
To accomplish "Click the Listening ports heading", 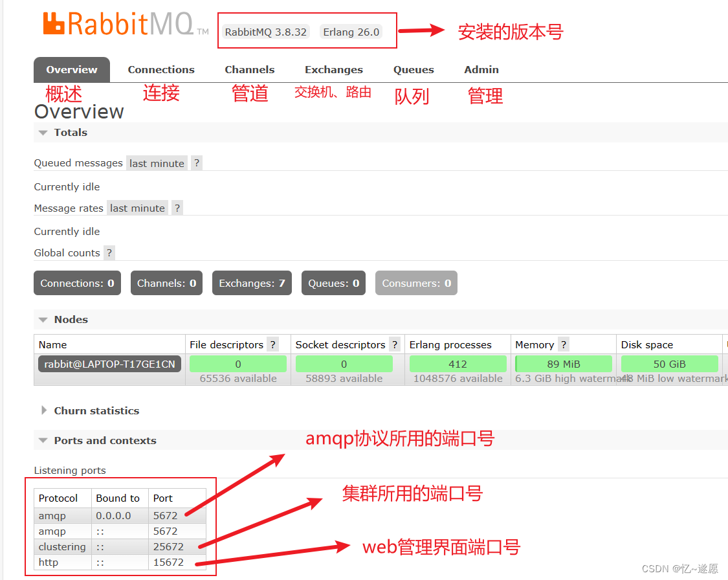I will click(x=70, y=471).
